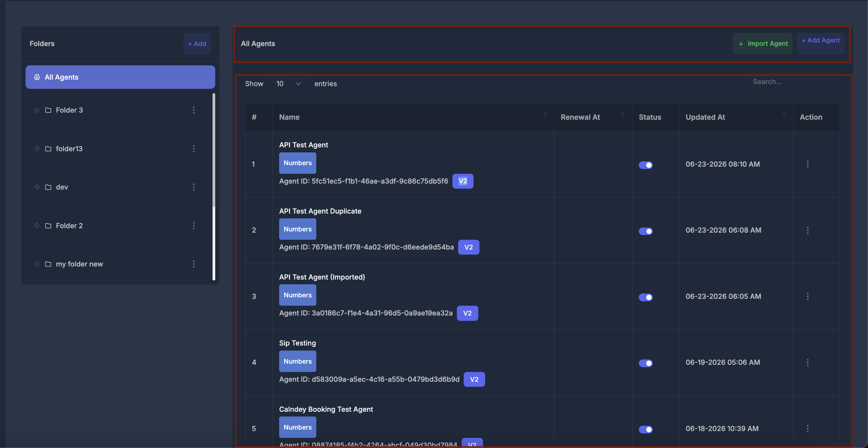Click the folder icon of Folder 3
Screen dimensions: 868x448
point(48,110)
